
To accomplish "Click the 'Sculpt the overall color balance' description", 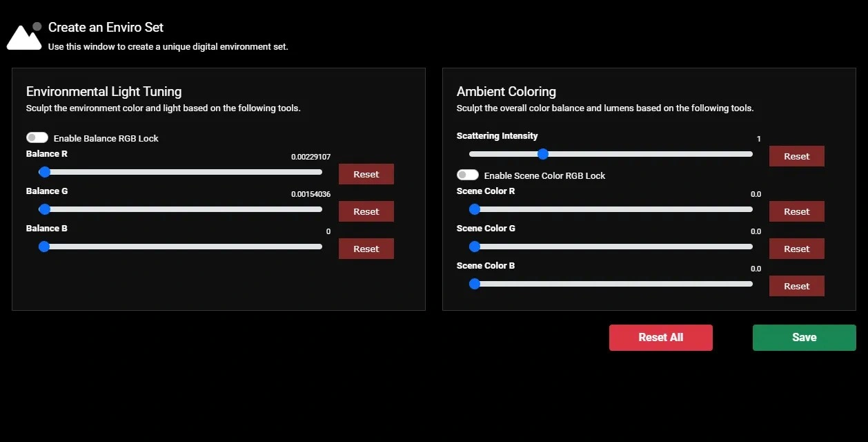I will point(605,108).
